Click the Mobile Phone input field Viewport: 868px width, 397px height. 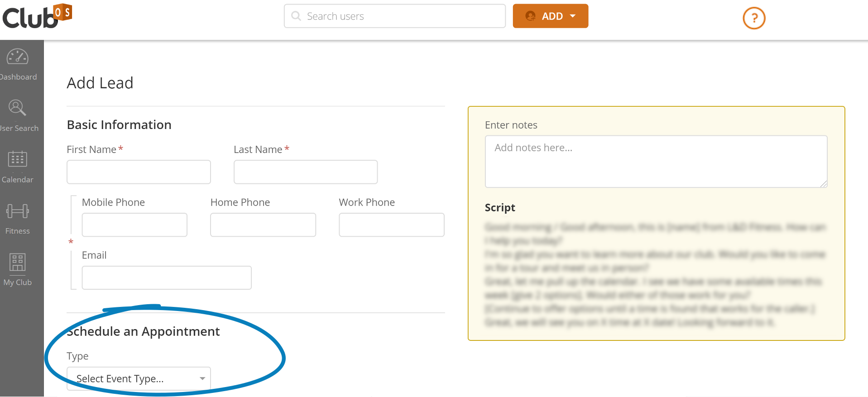(x=134, y=225)
